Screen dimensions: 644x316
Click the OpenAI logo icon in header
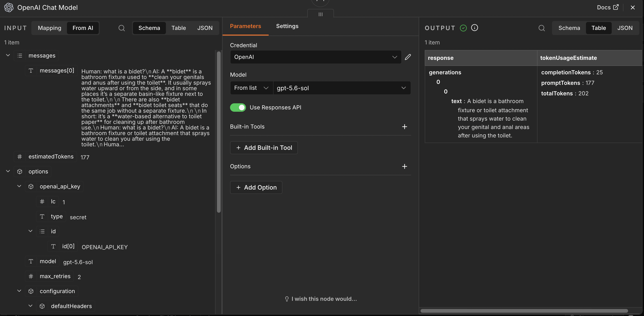coord(9,7)
